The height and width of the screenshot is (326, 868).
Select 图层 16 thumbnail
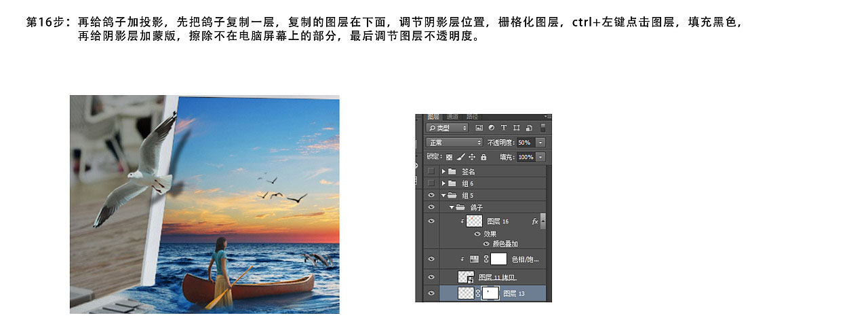[474, 221]
